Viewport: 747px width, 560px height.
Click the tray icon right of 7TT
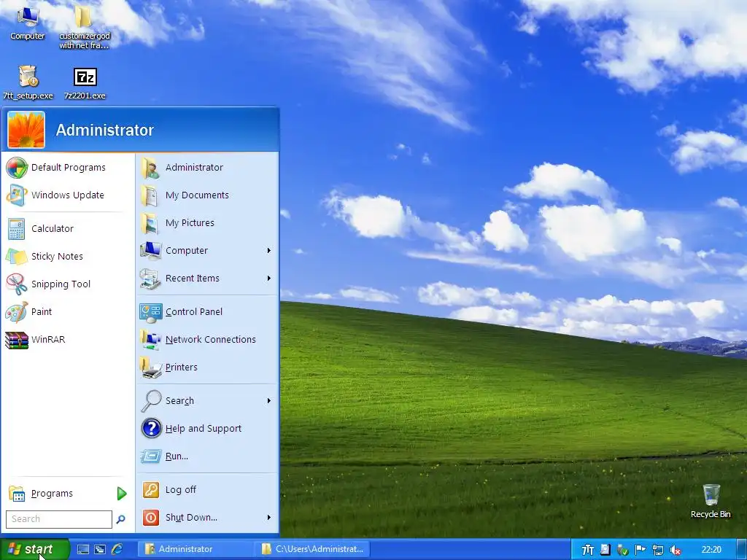point(605,550)
